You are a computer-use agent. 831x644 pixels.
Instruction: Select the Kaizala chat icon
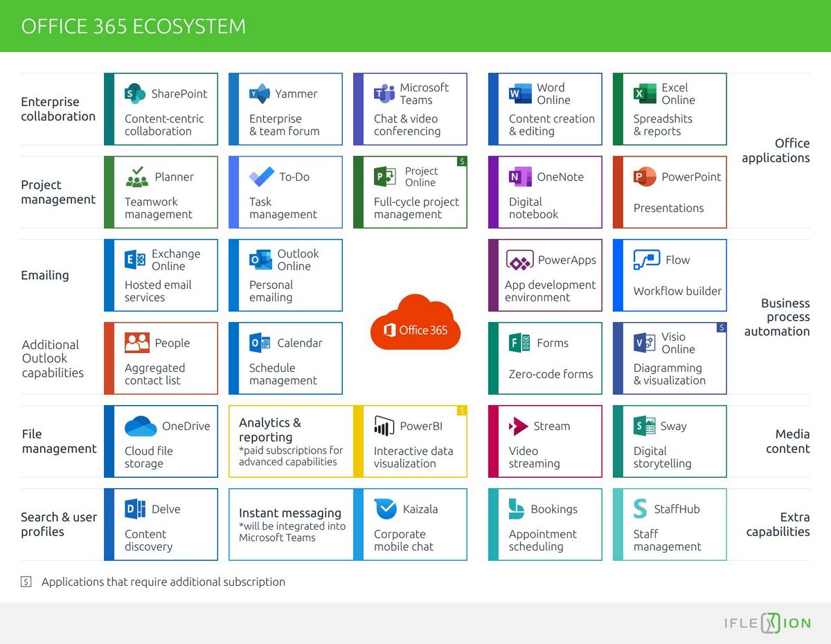[x=385, y=509]
